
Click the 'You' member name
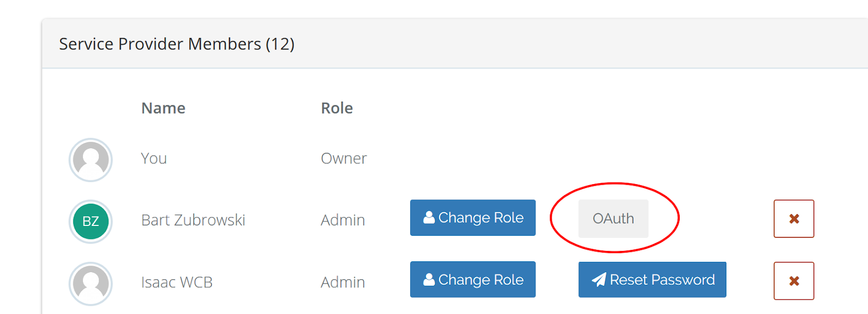pyautogui.click(x=154, y=159)
